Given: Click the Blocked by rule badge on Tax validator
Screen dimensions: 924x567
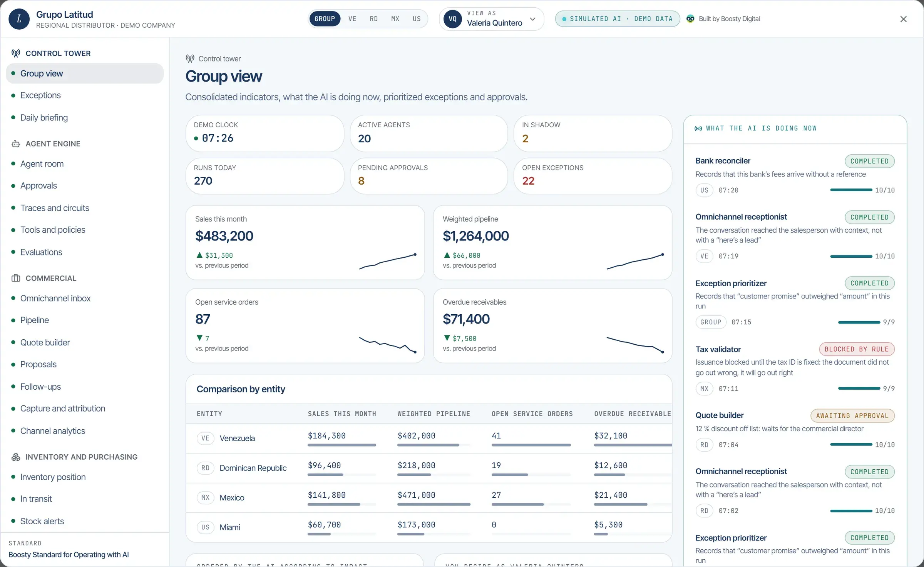Looking at the screenshot, I should 857,349.
